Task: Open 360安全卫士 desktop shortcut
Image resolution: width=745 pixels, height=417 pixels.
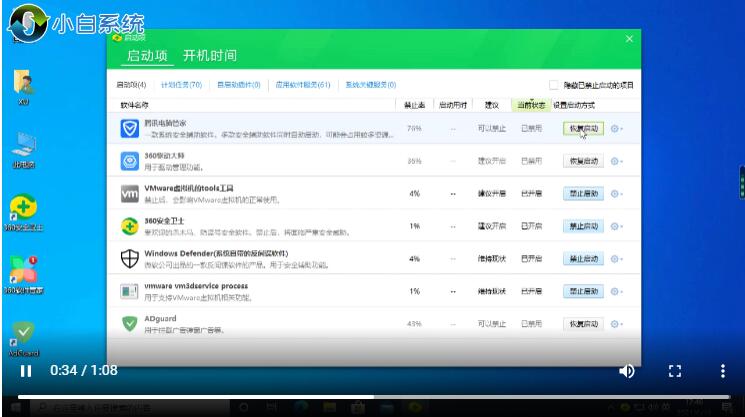Action: [x=23, y=209]
